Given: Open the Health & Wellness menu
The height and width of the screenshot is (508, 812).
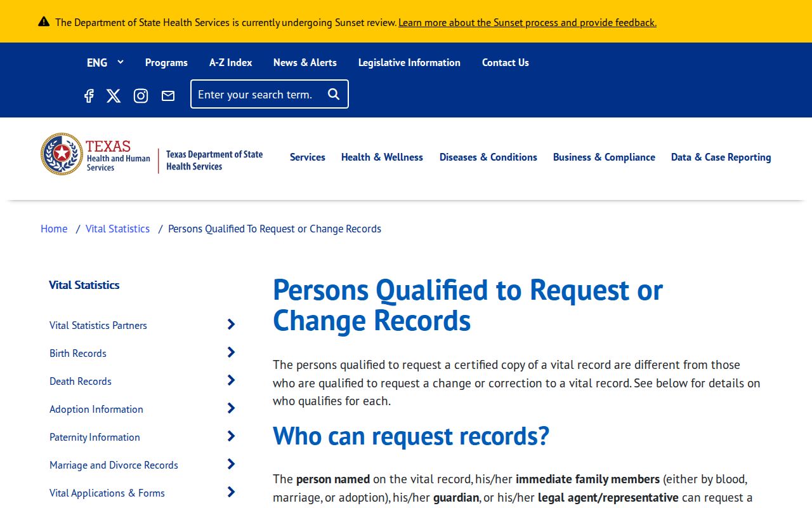Looking at the screenshot, I should [382, 157].
